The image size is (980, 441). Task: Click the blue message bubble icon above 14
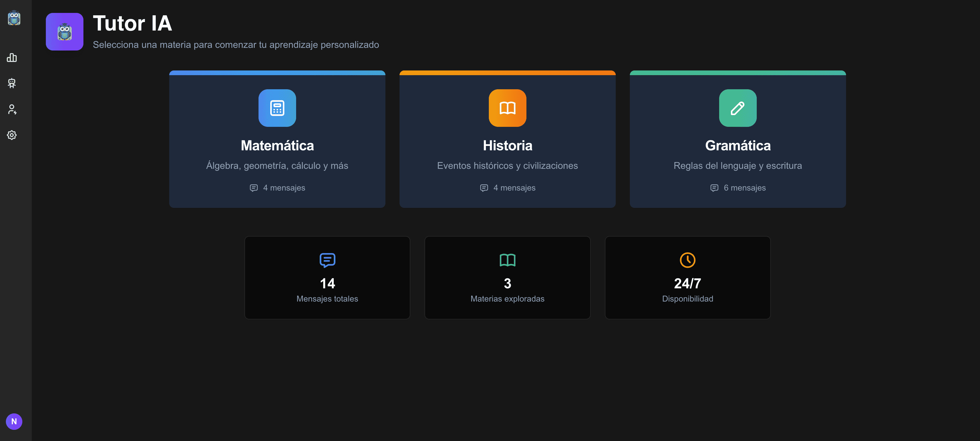327,260
